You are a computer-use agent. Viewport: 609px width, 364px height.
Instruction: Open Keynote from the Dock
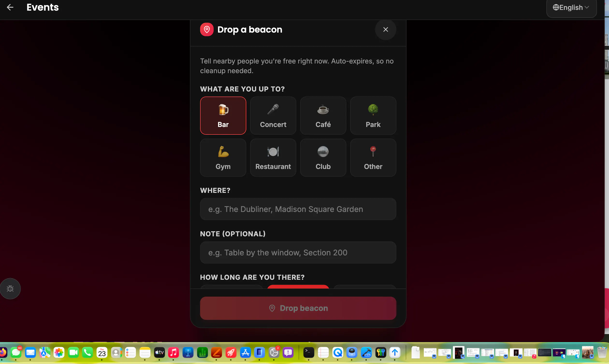pyautogui.click(x=188, y=353)
